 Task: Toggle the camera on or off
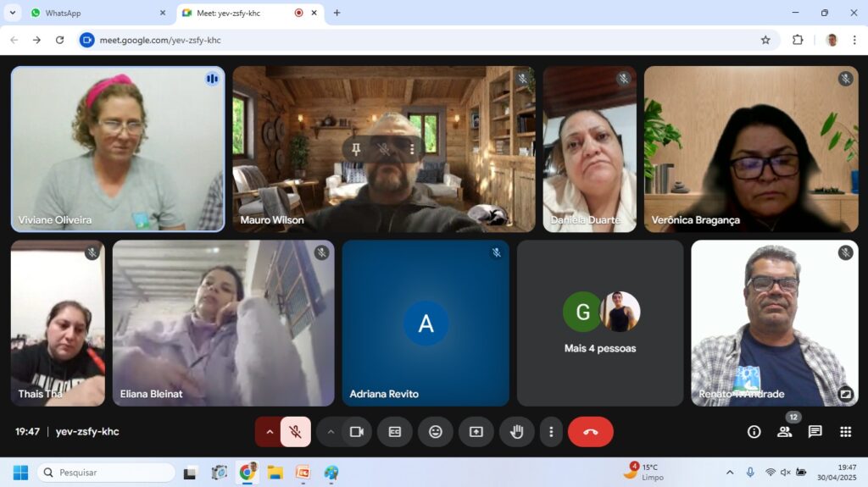[x=356, y=432]
